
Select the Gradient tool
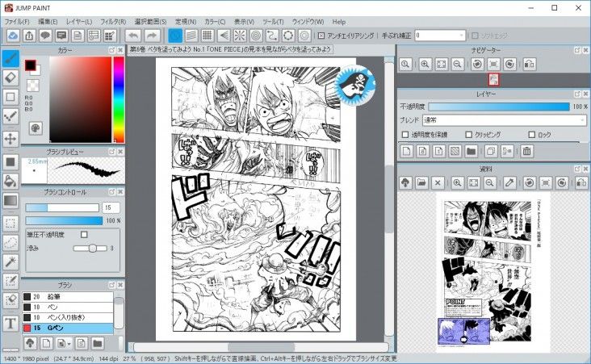click(10, 200)
